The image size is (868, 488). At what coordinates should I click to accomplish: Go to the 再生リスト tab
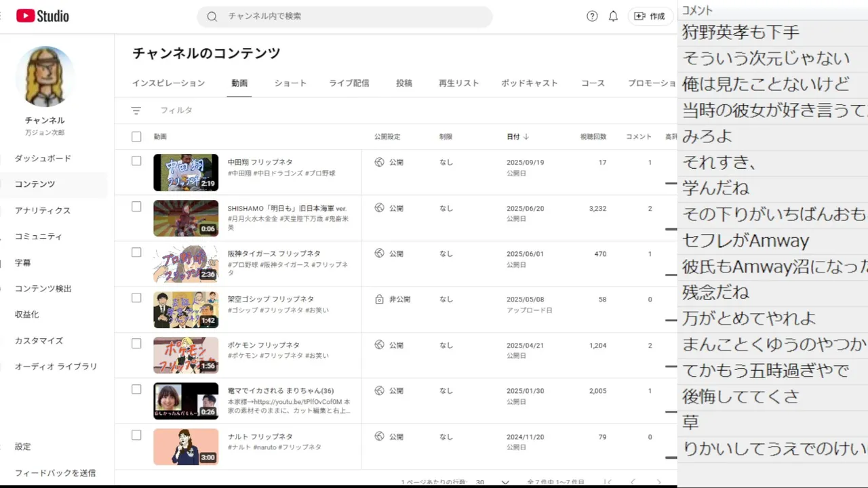pos(459,83)
